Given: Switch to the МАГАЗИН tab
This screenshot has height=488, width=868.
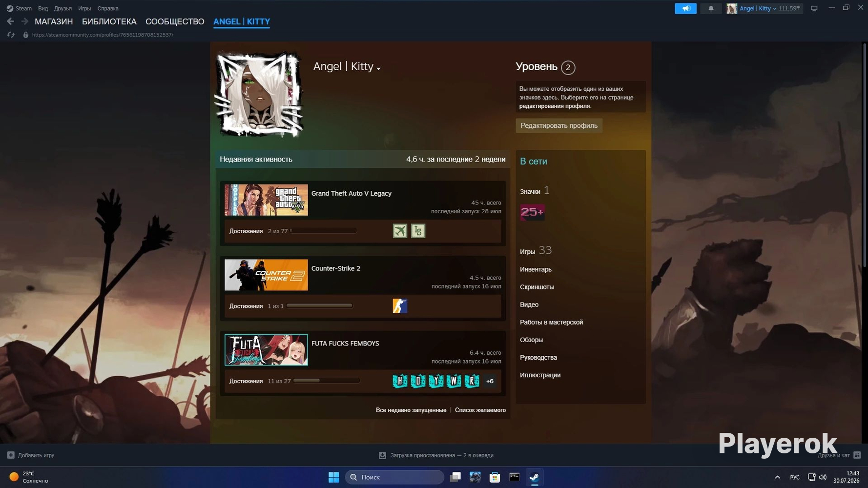Looking at the screenshot, I should 54,21.
